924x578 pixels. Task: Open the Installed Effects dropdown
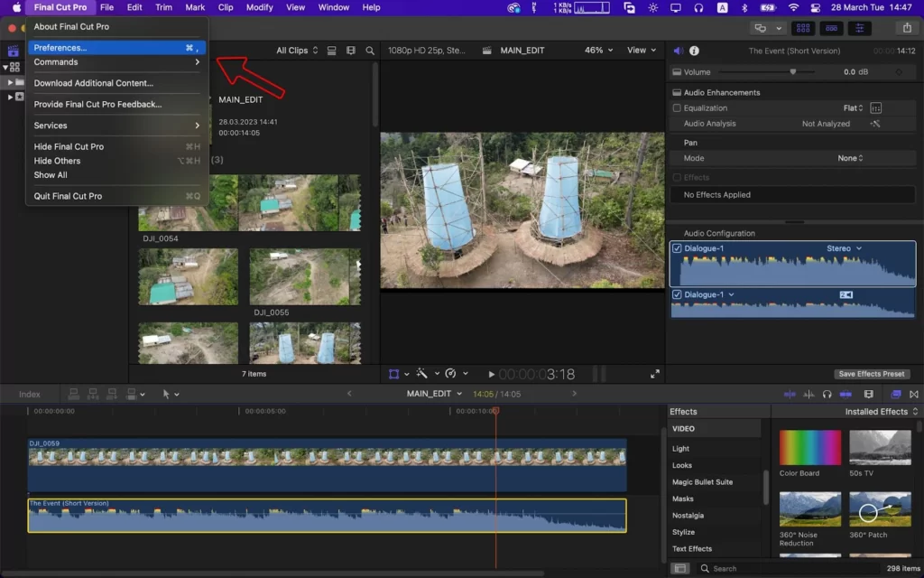tap(882, 412)
